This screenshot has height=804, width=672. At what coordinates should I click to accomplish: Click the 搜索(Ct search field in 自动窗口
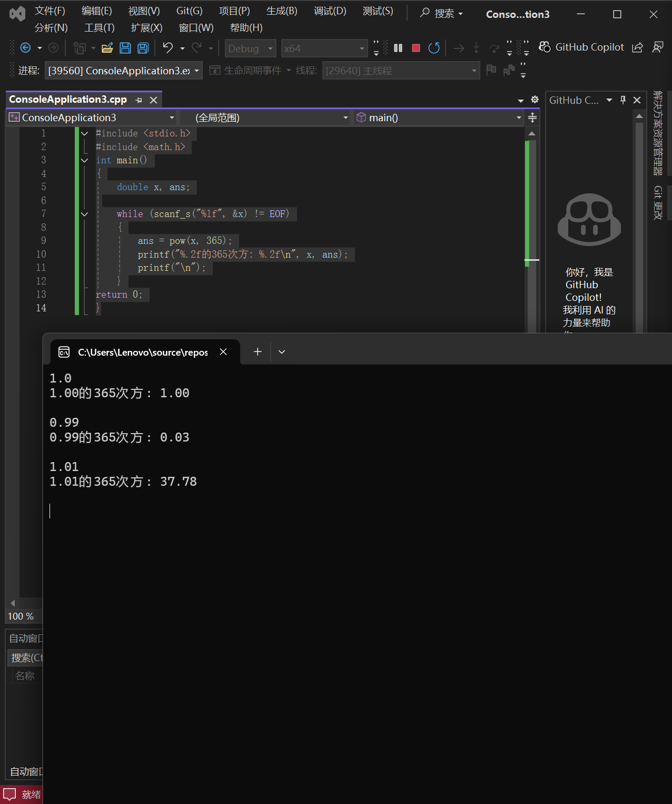click(26, 658)
